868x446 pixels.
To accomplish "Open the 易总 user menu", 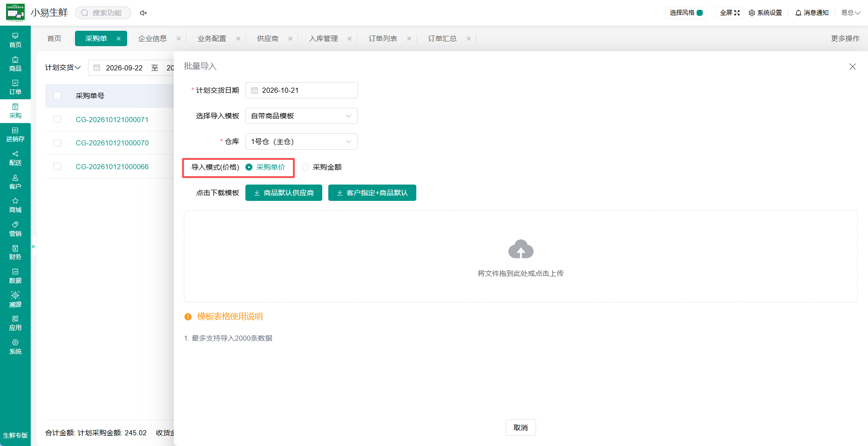I will (850, 13).
